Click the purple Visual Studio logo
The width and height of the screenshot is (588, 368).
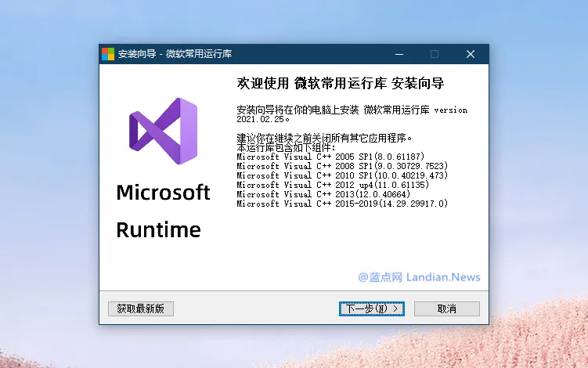point(163,131)
